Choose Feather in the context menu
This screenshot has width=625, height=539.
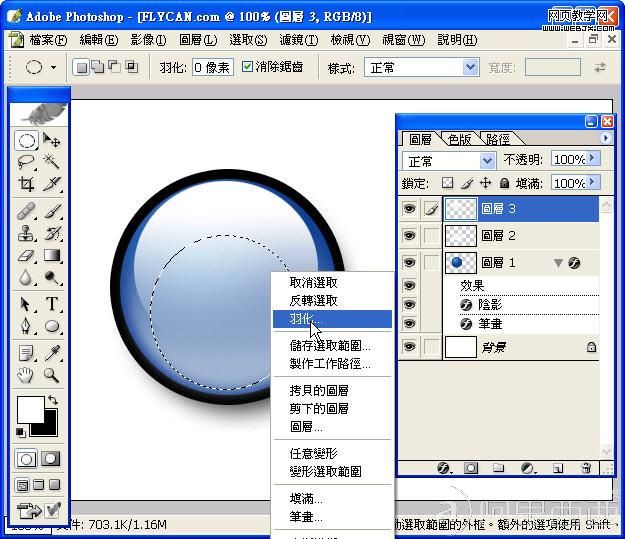pos(332,319)
